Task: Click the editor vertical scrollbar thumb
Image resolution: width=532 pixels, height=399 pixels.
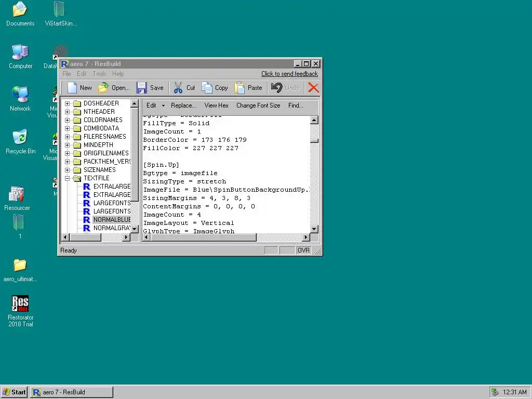Action: [x=314, y=141]
